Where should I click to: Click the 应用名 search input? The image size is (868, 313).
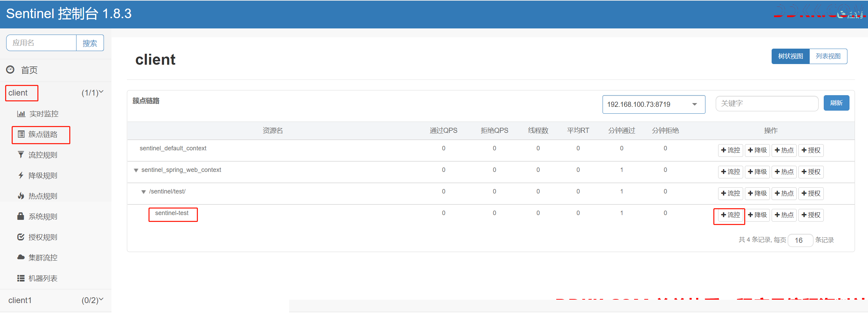[x=41, y=43]
